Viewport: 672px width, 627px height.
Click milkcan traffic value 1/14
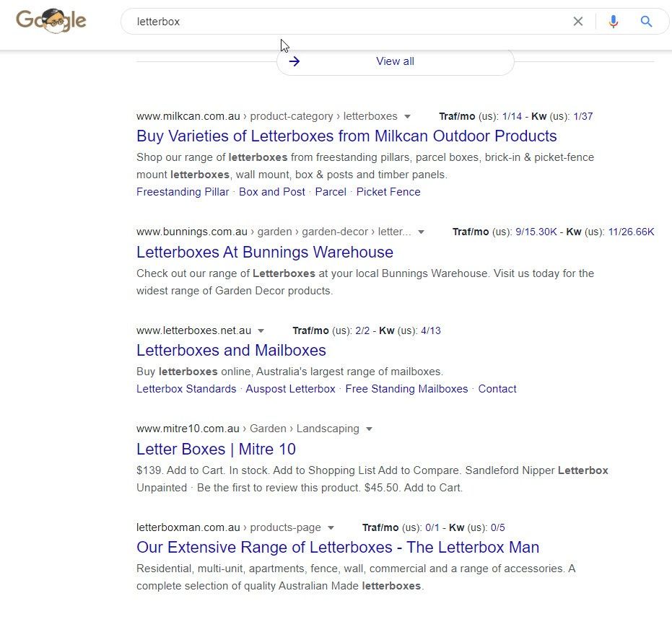coord(512,116)
